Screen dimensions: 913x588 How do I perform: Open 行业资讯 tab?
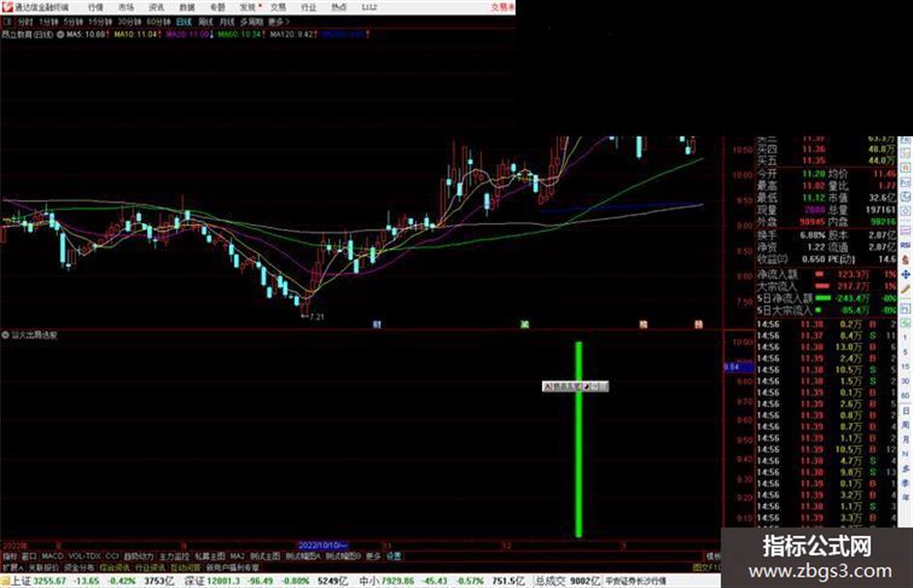coord(150,567)
